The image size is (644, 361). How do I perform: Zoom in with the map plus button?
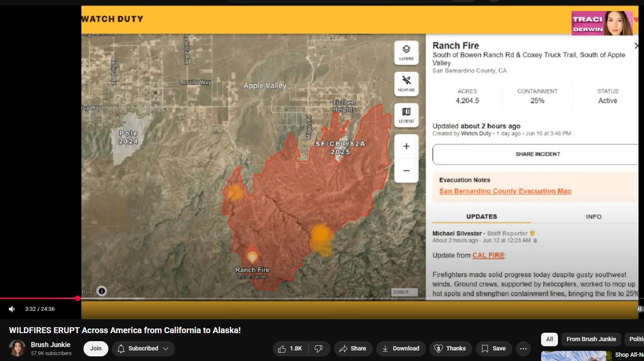pos(406,146)
